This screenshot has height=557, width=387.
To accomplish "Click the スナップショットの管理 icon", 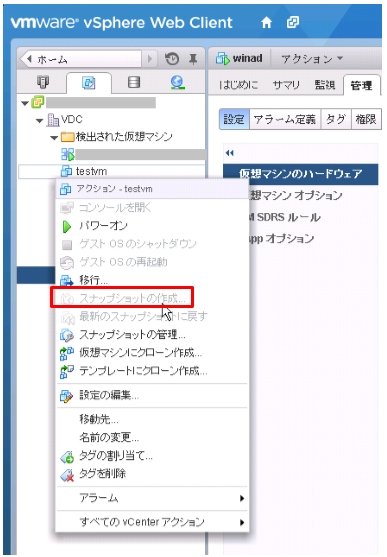I will pyautogui.click(x=66, y=335).
